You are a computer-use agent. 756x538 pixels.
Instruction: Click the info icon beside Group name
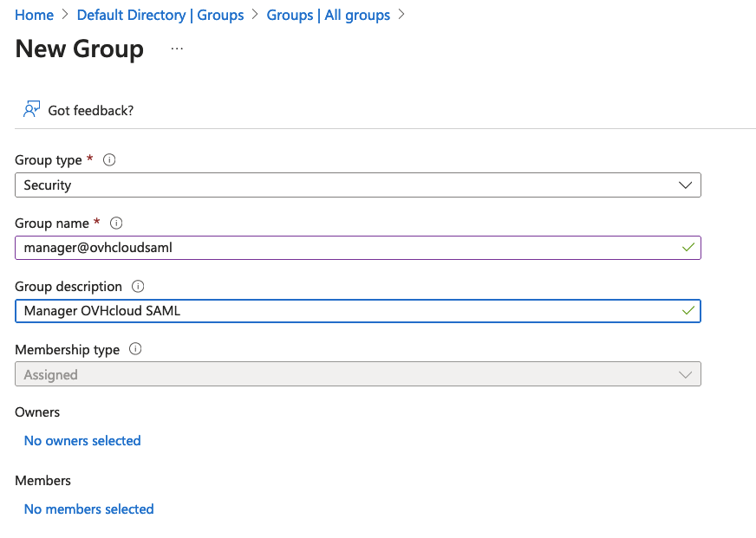pyautogui.click(x=115, y=223)
